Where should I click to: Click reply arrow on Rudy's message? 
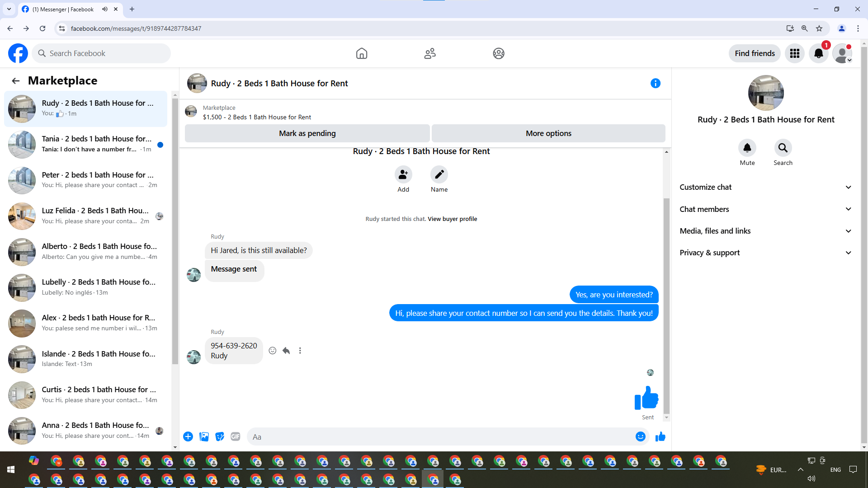(286, 351)
